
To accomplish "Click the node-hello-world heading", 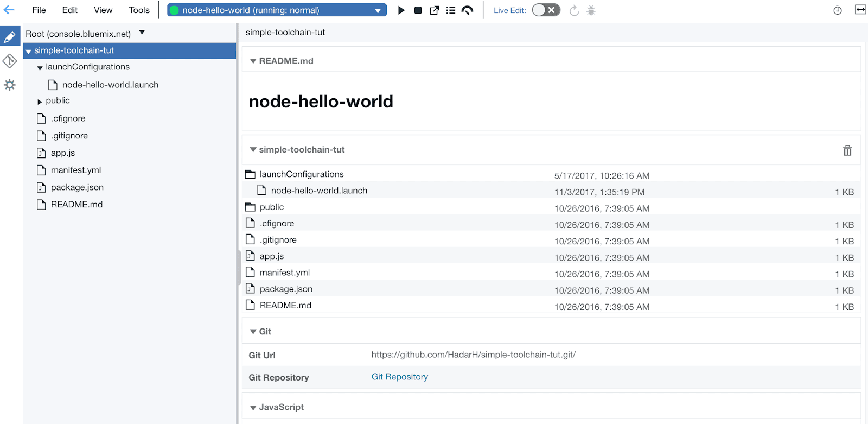I will pyautogui.click(x=321, y=102).
